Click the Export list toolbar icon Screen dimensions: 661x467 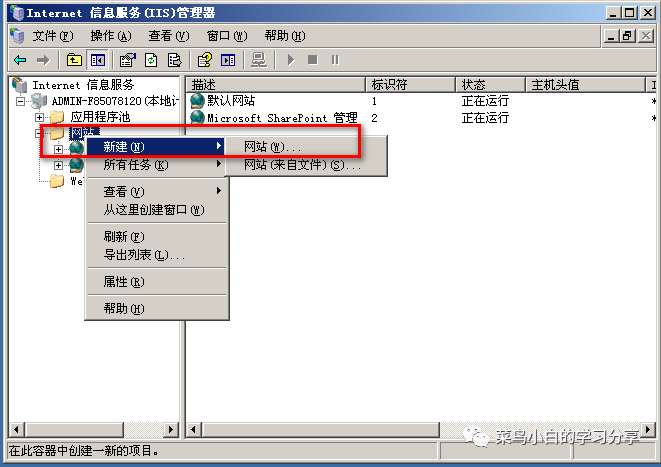(x=175, y=60)
